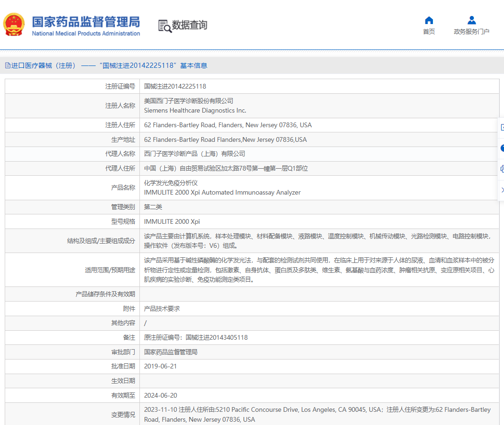Click the 变更情况 label
The height and width of the screenshot is (425, 504).
(x=123, y=415)
